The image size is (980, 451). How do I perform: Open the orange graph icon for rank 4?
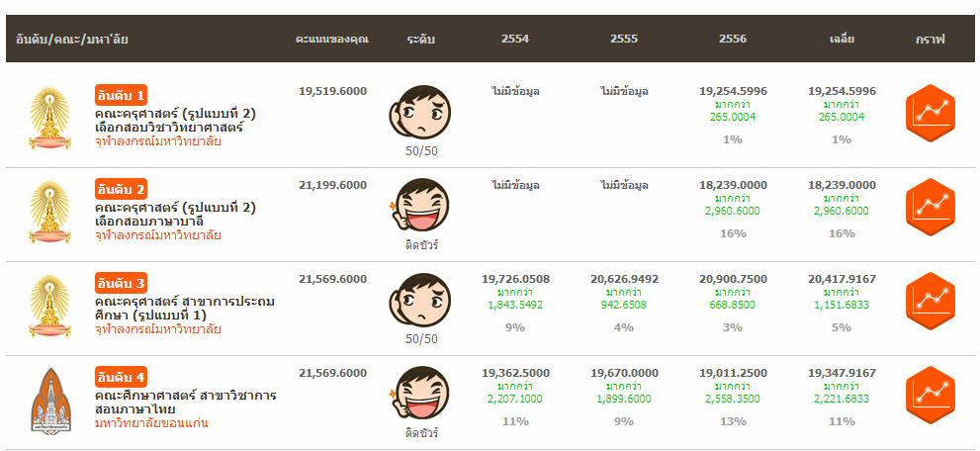pyautogui.click(x=931, y=395)
